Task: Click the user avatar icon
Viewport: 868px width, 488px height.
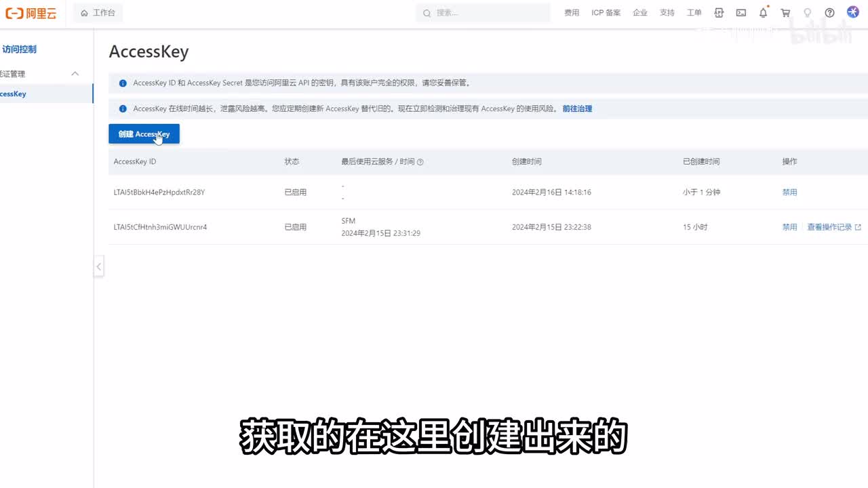Action: click(x=853, y=12)
